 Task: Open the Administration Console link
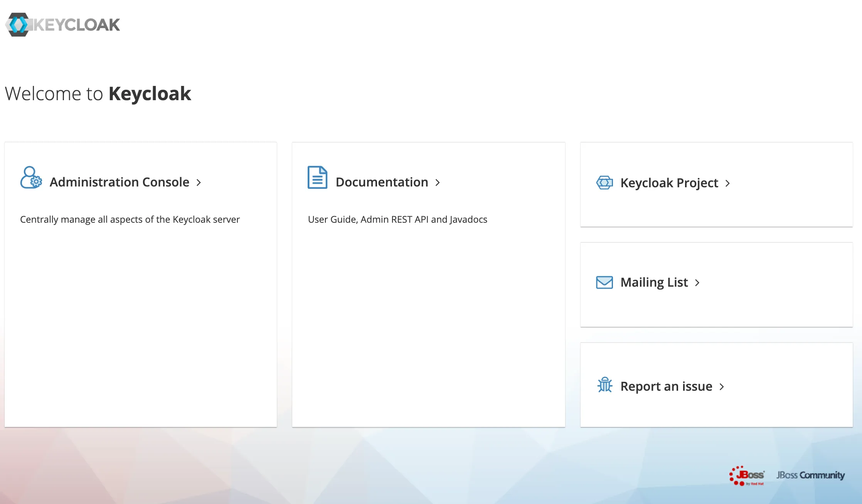[120, 182]
